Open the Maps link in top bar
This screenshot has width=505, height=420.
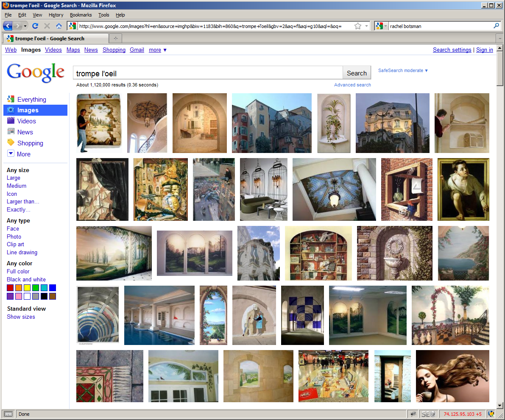click(x=73, y=50)
